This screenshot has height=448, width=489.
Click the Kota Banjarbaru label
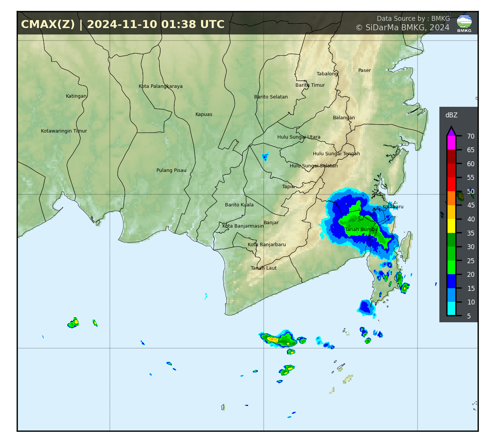(x=267, y=245)
